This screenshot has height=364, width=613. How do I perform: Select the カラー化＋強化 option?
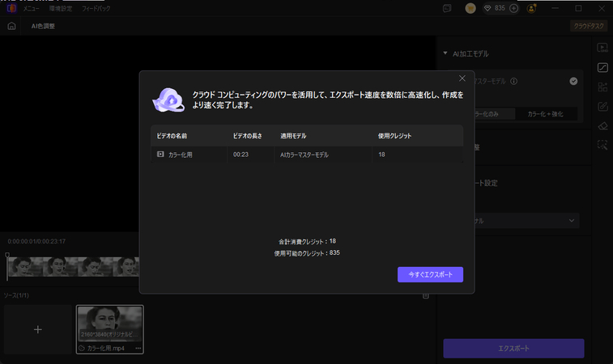click(545, 114)
